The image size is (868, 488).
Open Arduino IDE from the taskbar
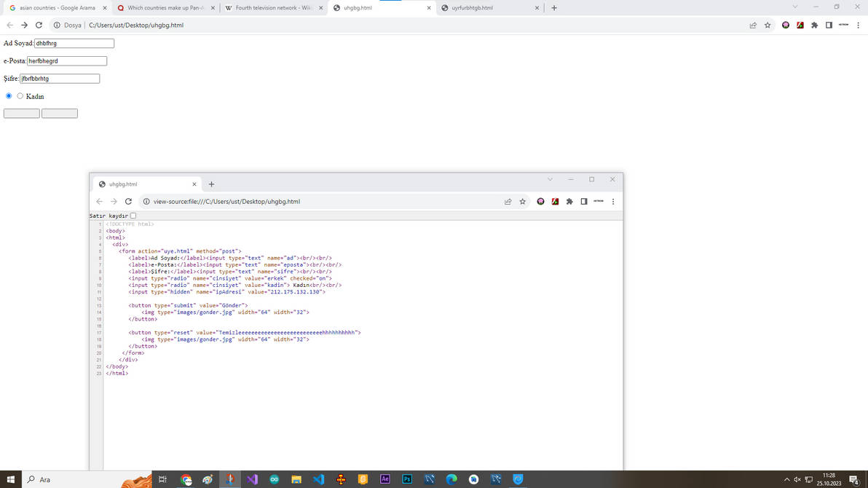274,479
